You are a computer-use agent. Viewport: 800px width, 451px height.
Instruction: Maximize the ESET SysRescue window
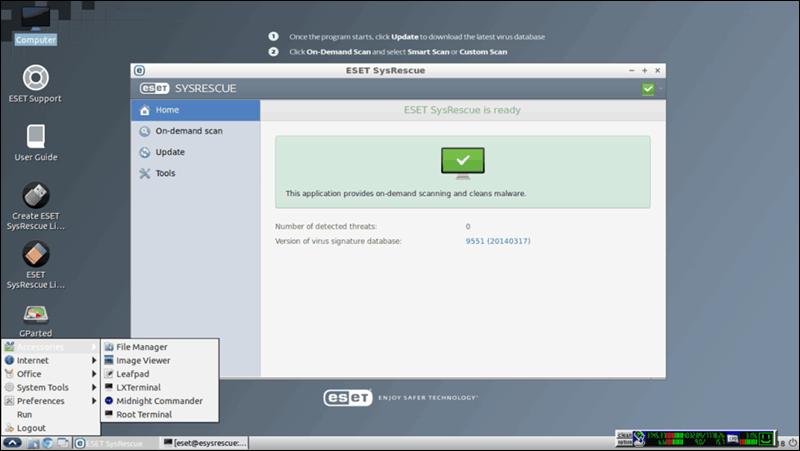644,70
